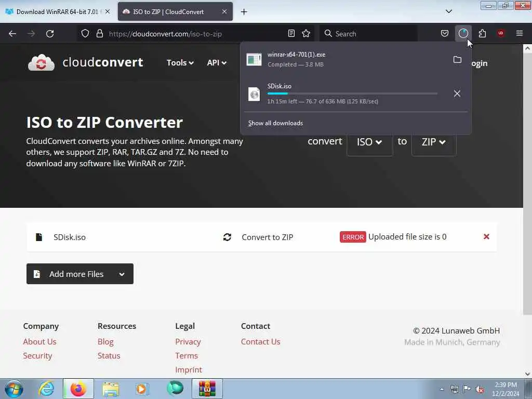This screenshot has width=532, height=399.
Task: Expand the API menu
Action: [x=217, y=63]
